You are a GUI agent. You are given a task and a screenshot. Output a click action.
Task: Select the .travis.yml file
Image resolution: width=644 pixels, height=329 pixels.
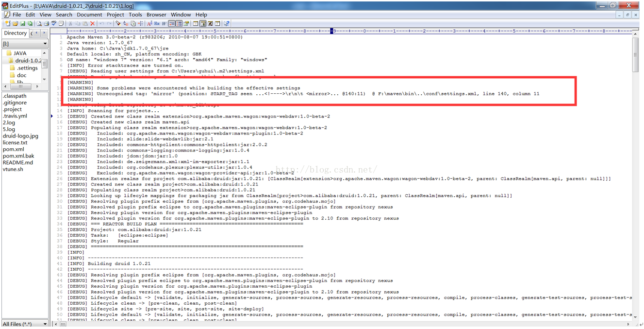15,116
